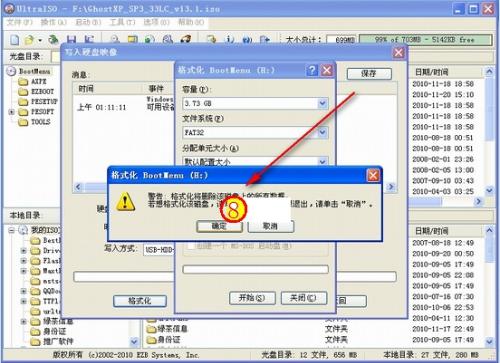Click the Save floppy disk icon
Image resolution: width=500 pixels, height=363 pixels.
pyautogui.click(x=71, y=40)
